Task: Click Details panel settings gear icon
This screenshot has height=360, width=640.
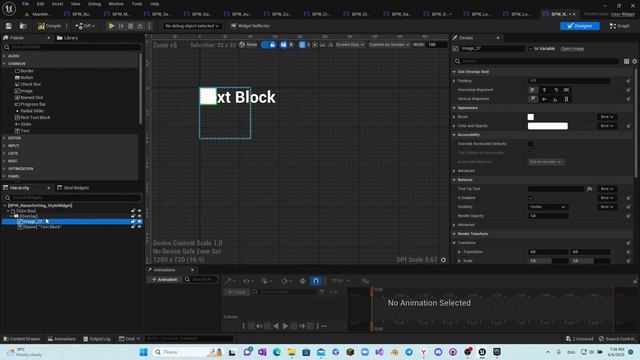Action: (x=634, y=61)
